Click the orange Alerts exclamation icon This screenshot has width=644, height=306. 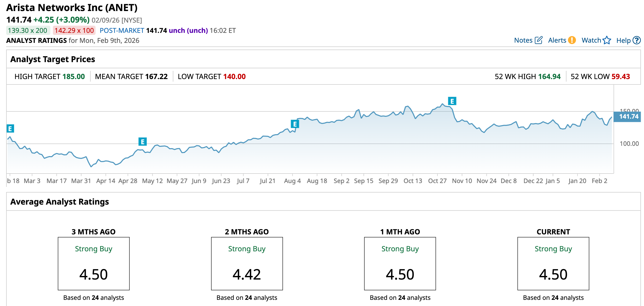coord(572,40)
